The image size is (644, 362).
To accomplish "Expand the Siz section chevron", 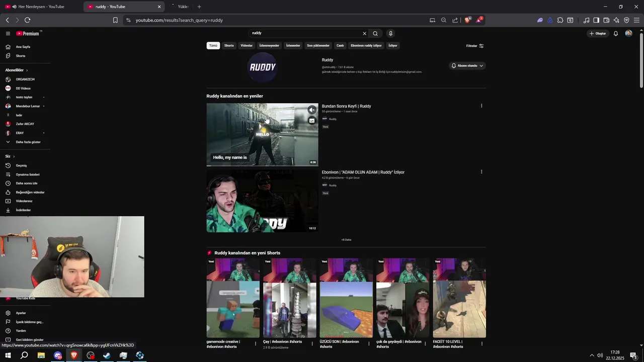I will (14, 156).
